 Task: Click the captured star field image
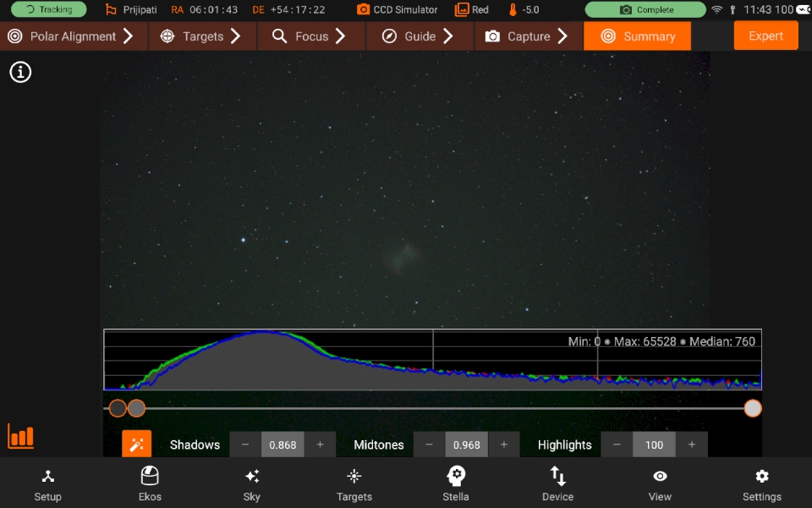tap(405, 189)
